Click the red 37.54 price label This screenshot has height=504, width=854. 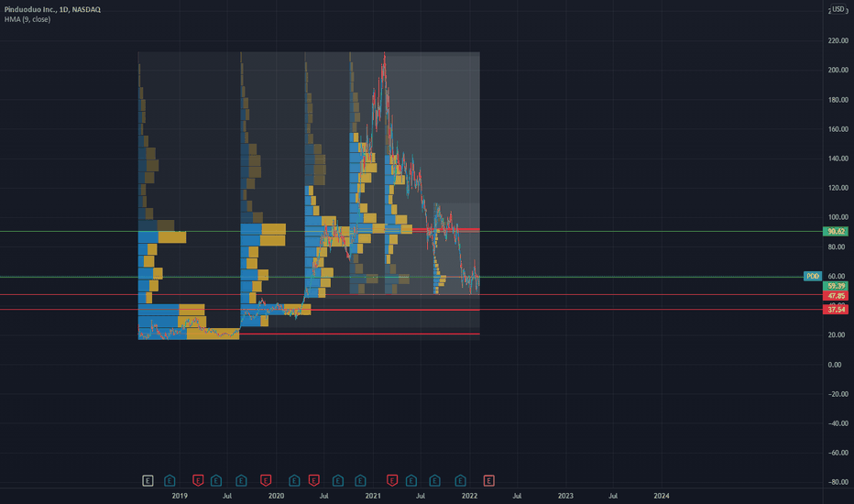point(836,310)
